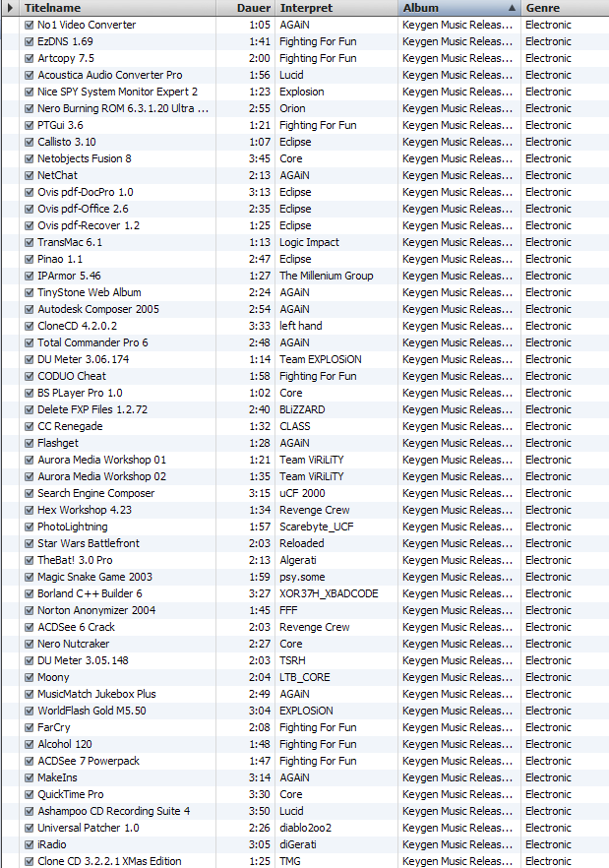Toggle checkbox for Moony track
609x868 pixels.
click(x=29, y=677)
